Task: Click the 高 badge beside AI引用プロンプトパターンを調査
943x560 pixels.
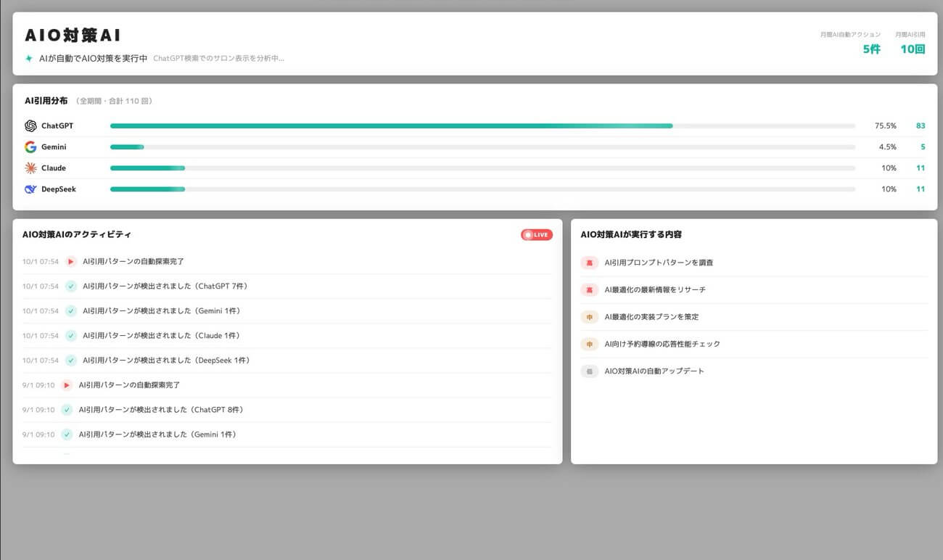Action: pyautogui.click(x=589, y=262)
